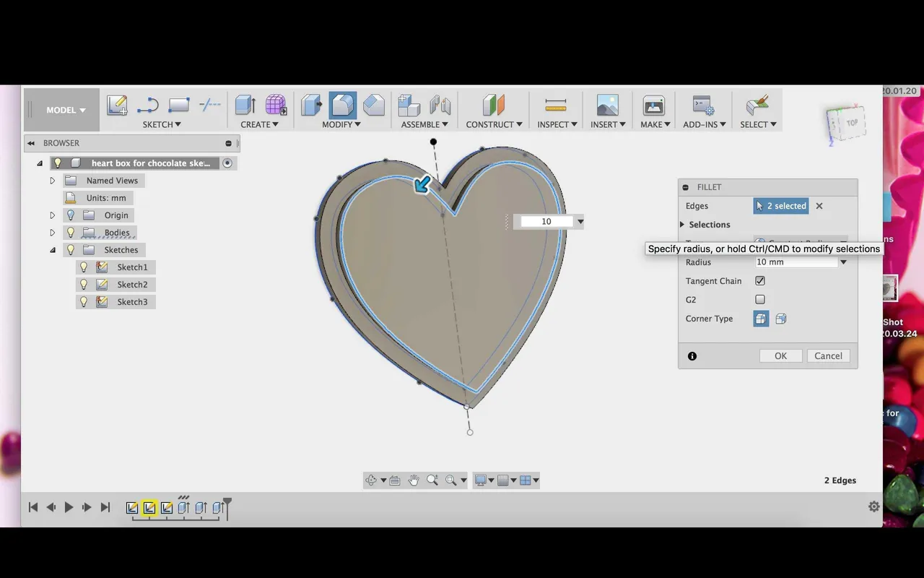Screen dimensions: 924x578
Task: Click the Add-Ins scripts icon
Action: [x=703, y=105]
